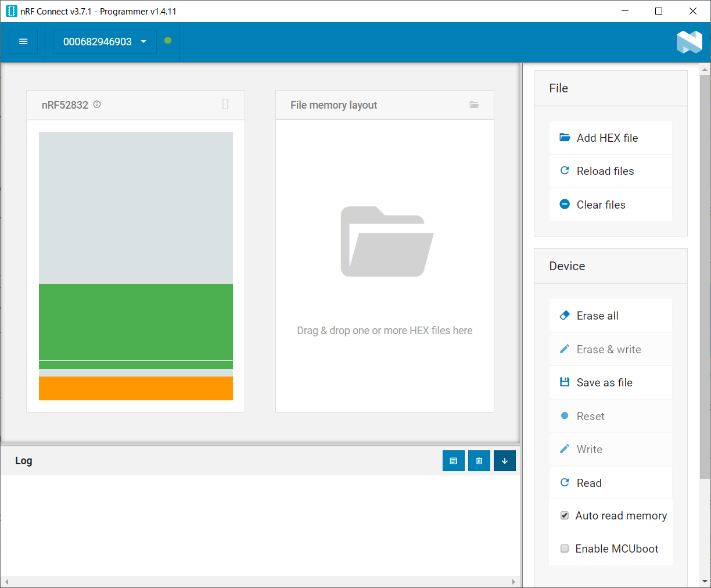Read device memory

click(x=611, y=483)
